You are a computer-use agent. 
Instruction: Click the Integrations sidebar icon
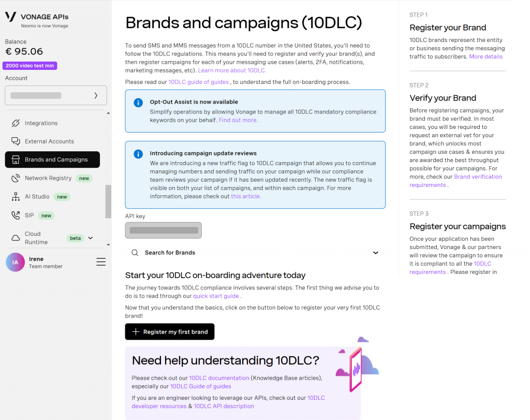coord(16,123)
